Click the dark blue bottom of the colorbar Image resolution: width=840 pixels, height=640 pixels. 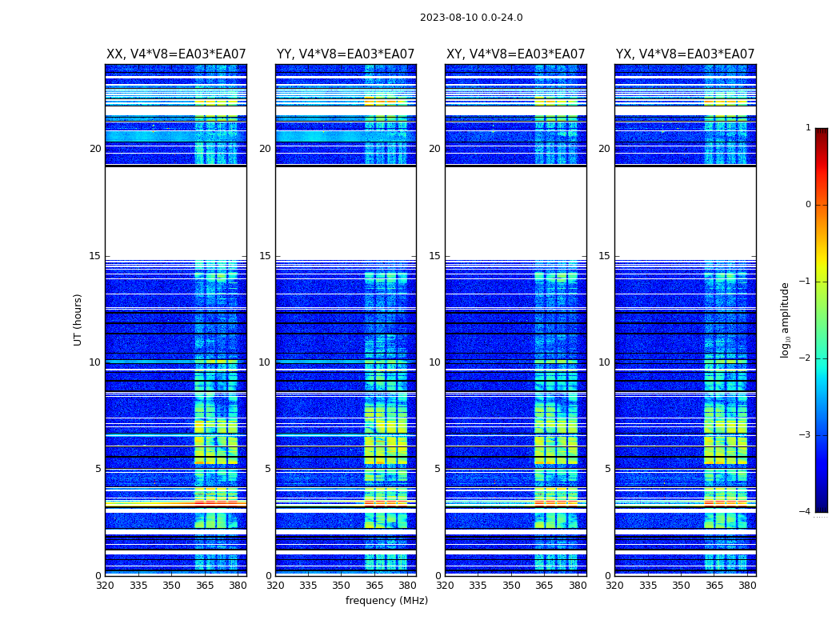(822, 508)
